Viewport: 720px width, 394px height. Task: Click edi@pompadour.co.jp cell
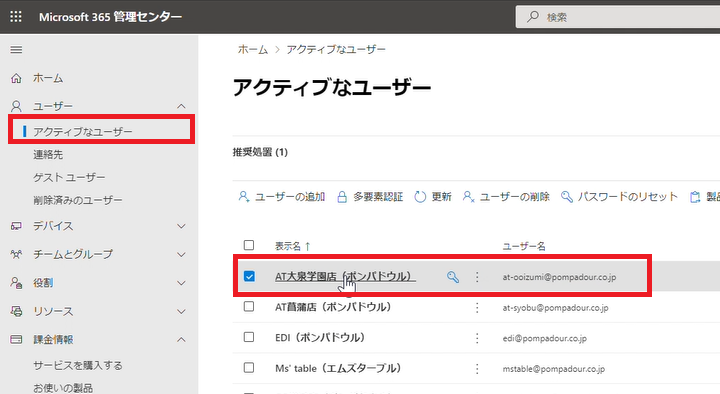click(x=545, y=338)
